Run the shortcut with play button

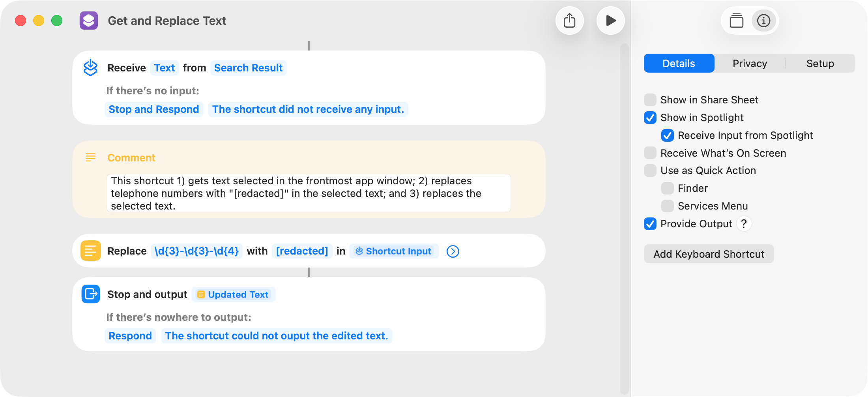click(610, 21)
